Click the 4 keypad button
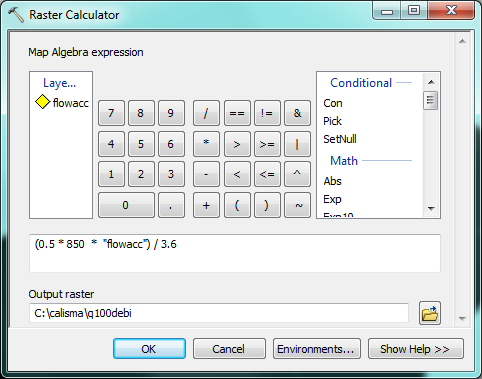 pos(111,144)
